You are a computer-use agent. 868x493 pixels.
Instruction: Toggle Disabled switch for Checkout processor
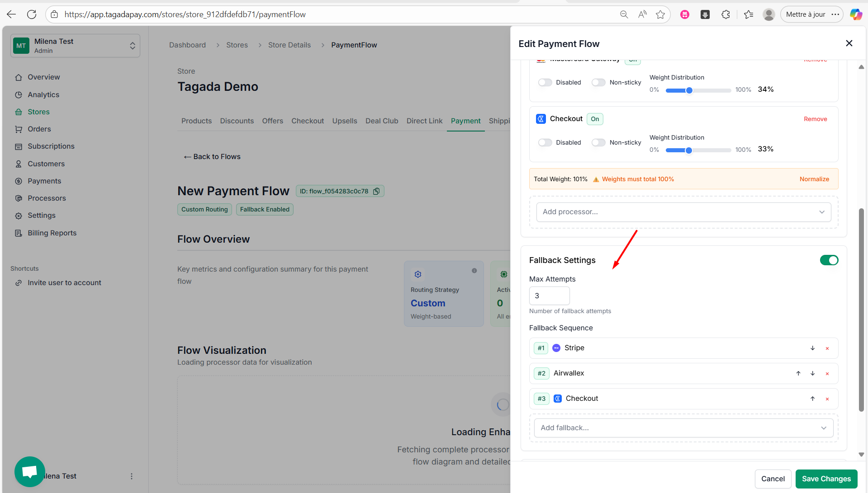pyautogui.click(x=545, y=142)
